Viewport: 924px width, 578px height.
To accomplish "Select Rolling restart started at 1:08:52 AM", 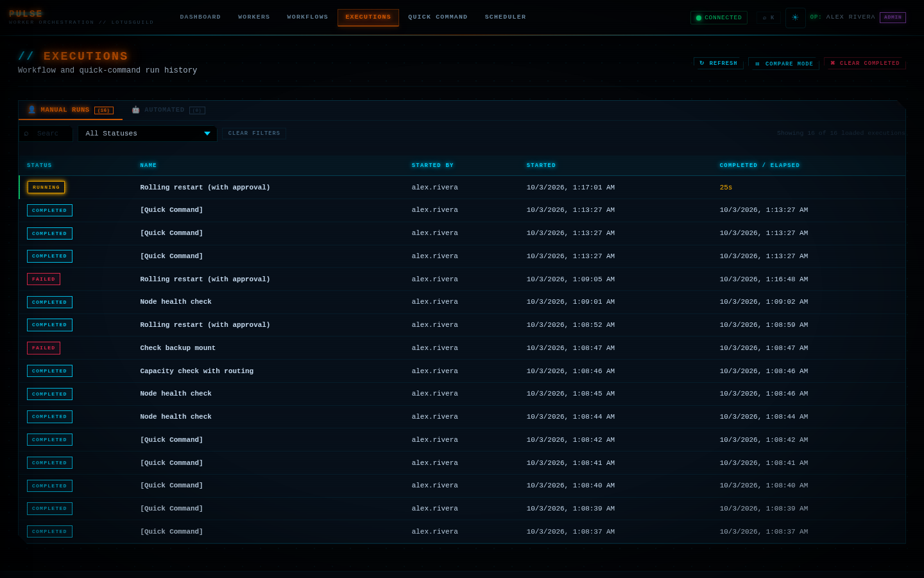I will coord(462,325).
